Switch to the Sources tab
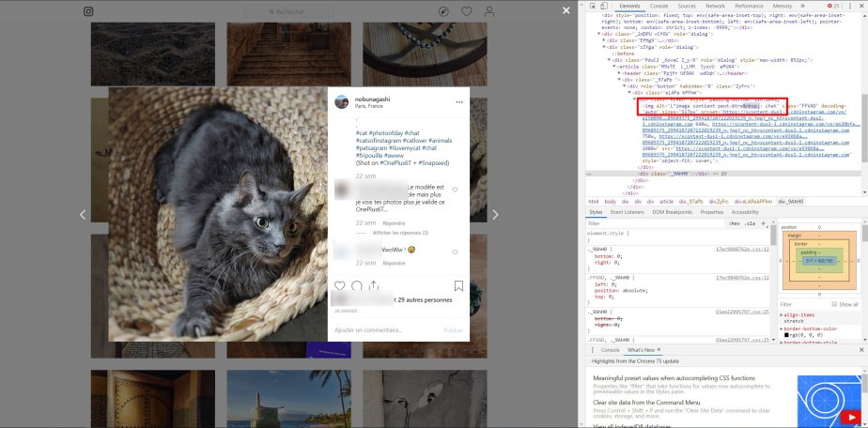868x428 pixels. click(687, 6)
